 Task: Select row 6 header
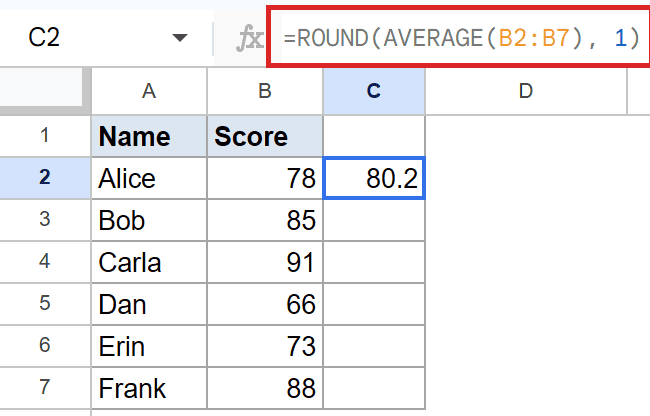[x=45, y=346]
